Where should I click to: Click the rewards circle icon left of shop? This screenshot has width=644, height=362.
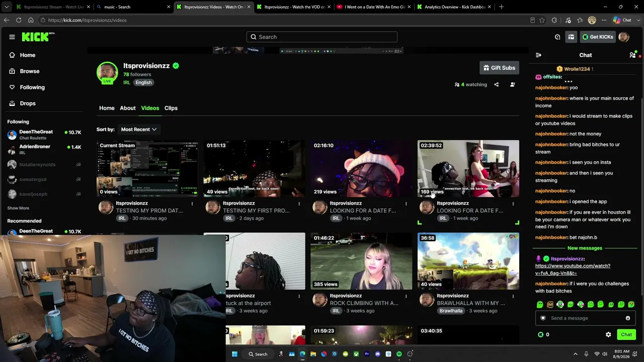557,37
